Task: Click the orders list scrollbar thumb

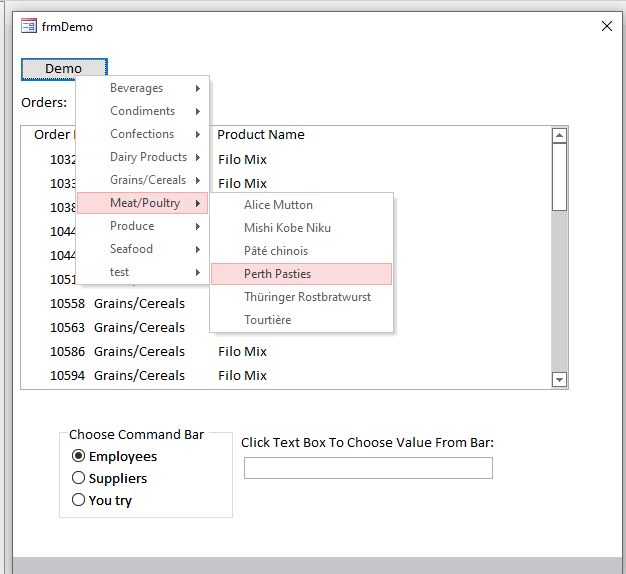Action: click(559, 178)
